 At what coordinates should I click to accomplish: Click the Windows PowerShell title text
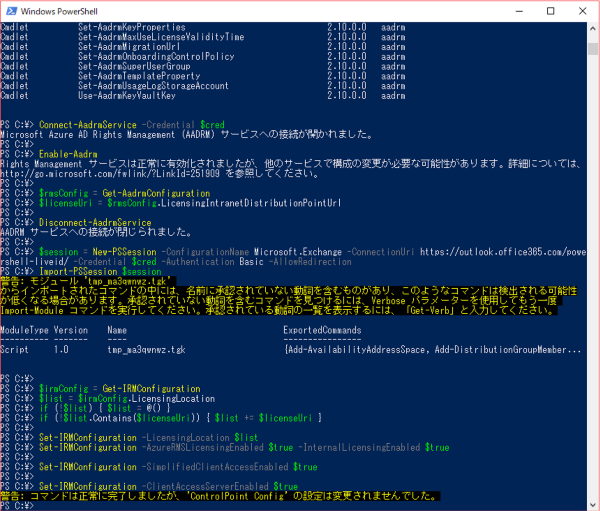[59, 11]
